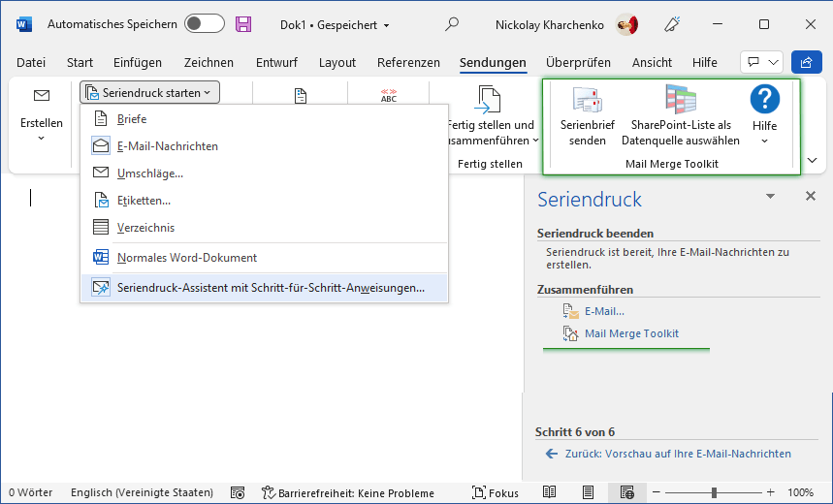Switch to the Einfügen tab

pos(137,63)
